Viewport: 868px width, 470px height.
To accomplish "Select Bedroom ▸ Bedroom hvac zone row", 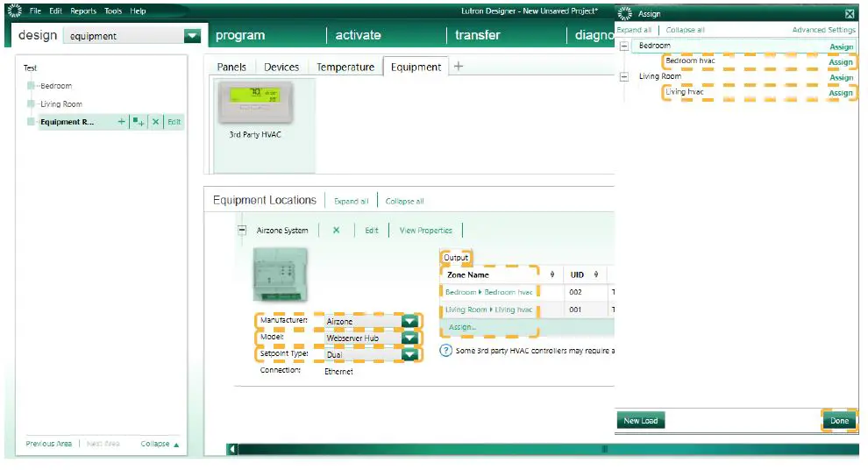I will tap(489, 292).
